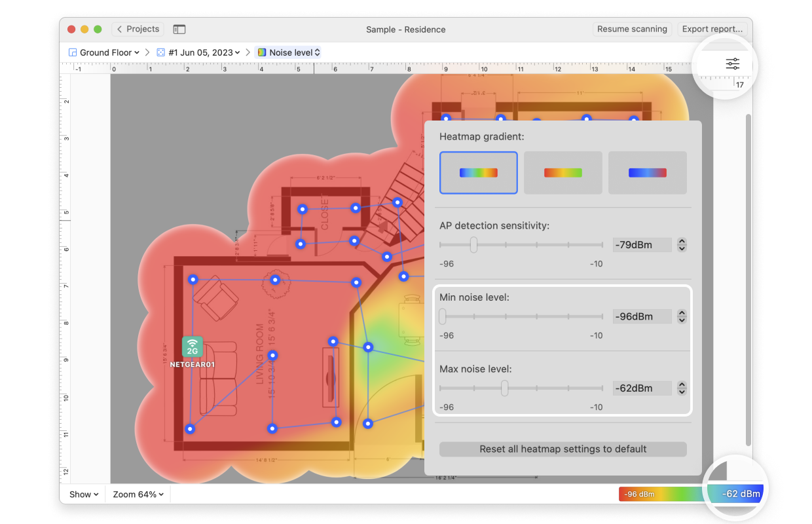Click the vertical scrollbar of the map
Screen dimensions: 812x524
click(748, 280)
